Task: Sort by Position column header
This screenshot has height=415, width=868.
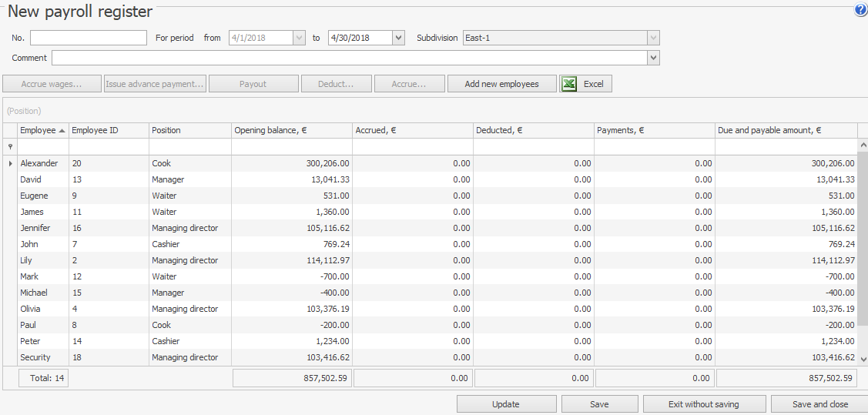Action: click(x=189, y=131)
